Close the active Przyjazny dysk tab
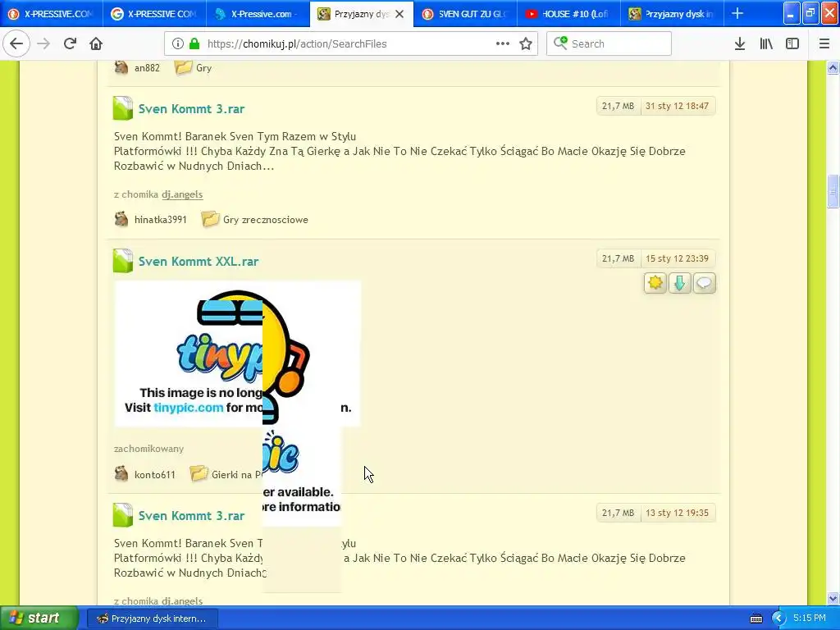This screenshot has height=630, width=840. [399, 14]
